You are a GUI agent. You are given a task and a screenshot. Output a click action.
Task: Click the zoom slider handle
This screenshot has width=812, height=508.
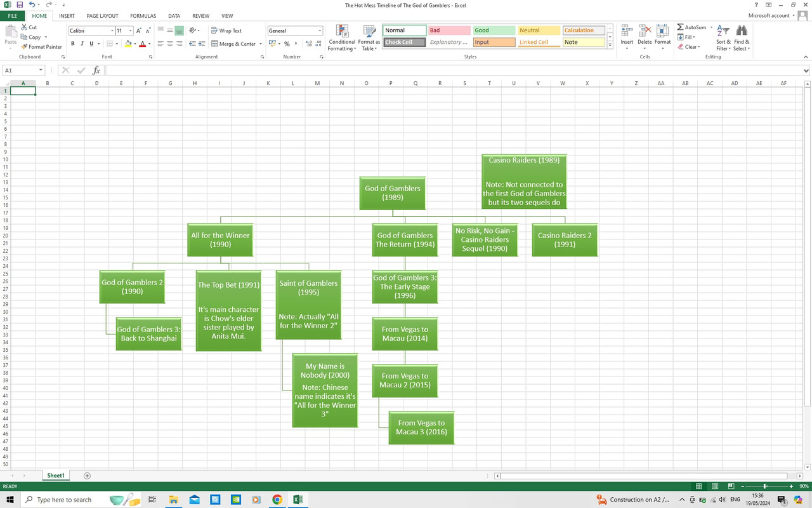[x=764, y=486]
